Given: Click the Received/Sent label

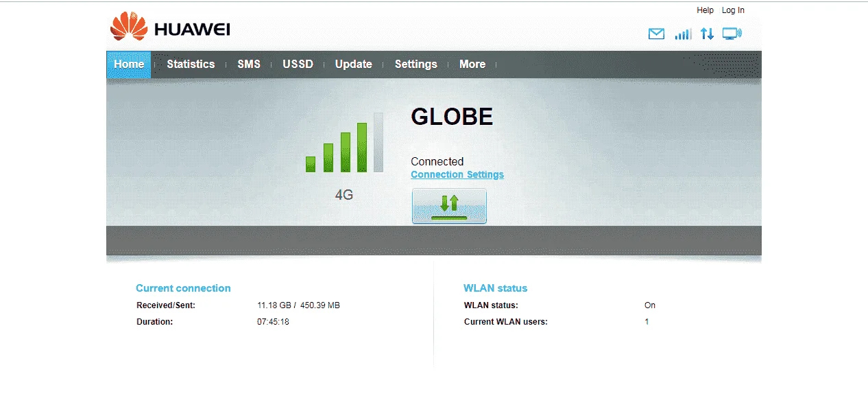Looking at the screenshot, I should coord(166,305).
